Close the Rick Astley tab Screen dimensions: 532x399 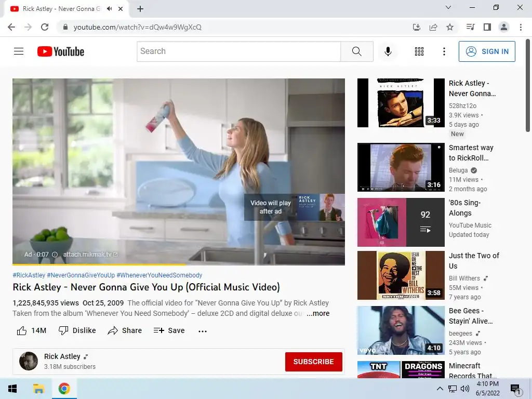[121, 9]
